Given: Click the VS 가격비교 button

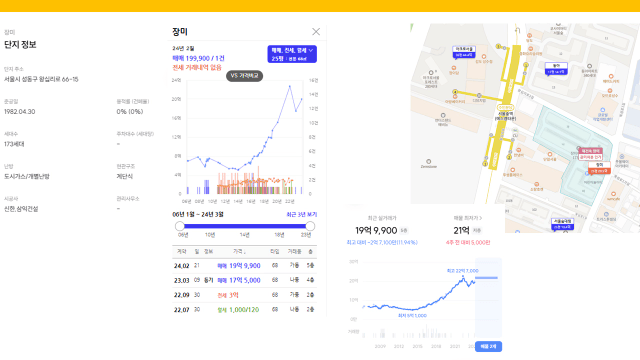Looking at the screenshot, I should (244, 76).
